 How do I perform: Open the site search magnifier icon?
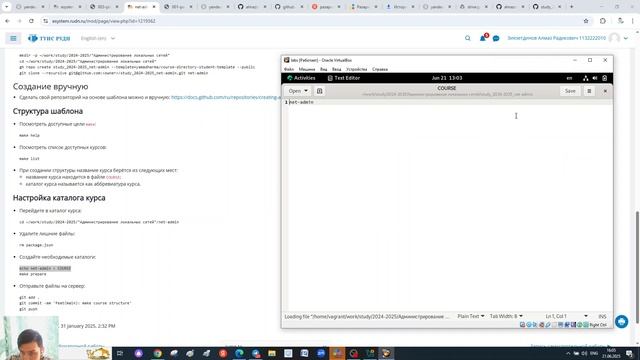(x=468, y=38)
